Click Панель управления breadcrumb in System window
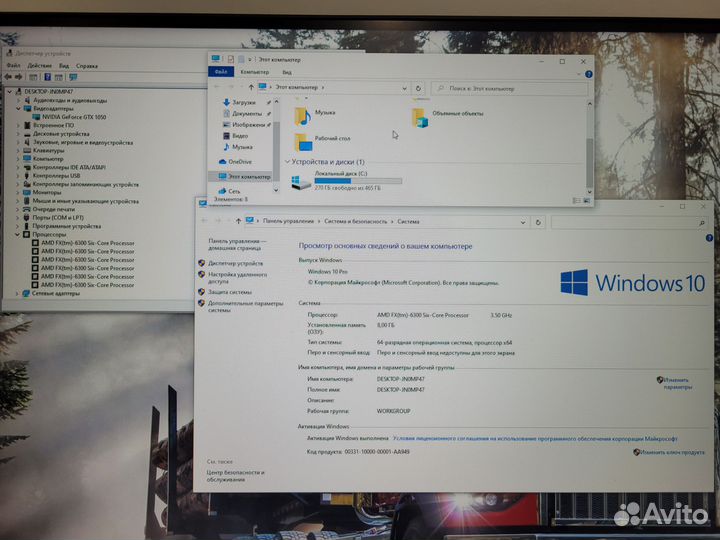 tap(288, 221)
